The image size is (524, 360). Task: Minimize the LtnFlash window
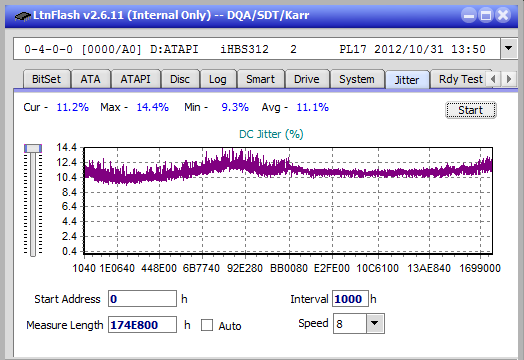[x=469, y=15]
